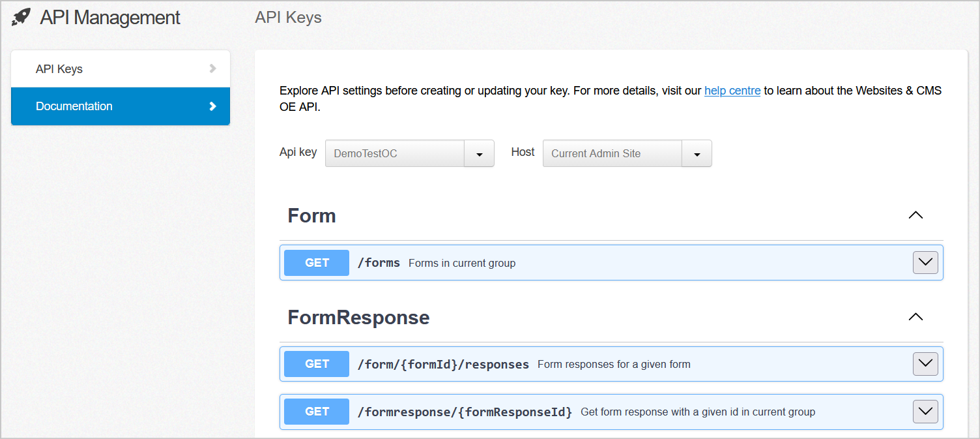Click 'Forms in current group' description
980x439 pixels.
[x=462, y=264]
